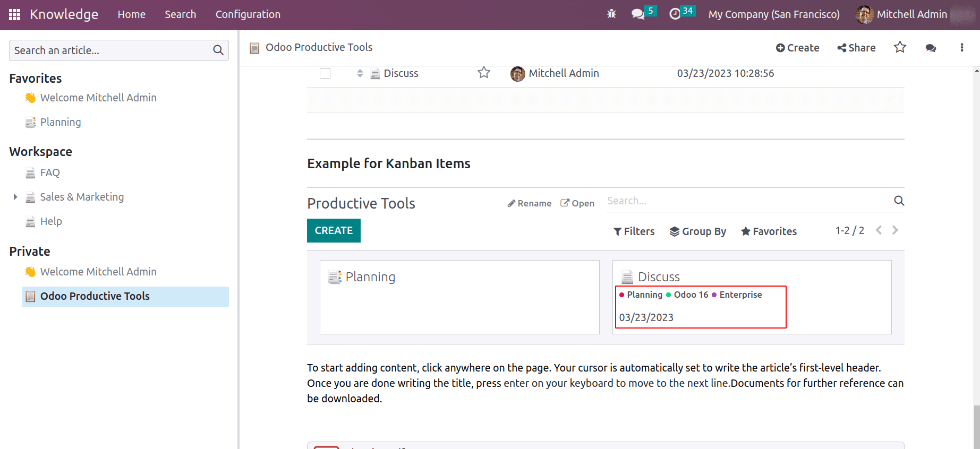
Task: Open the Planning kanban card
Action: coord(459,297)
